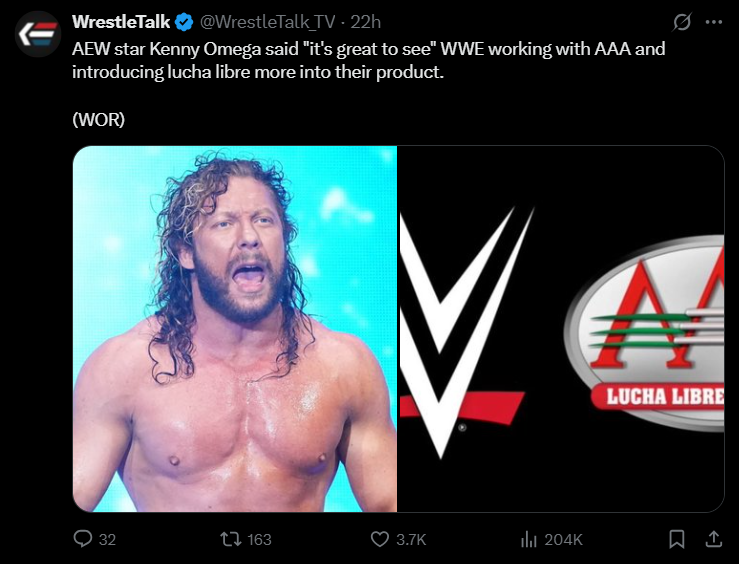This screenshot has height=564, width=739.
Task: Click the 204K views count
Action: [563, 539]
